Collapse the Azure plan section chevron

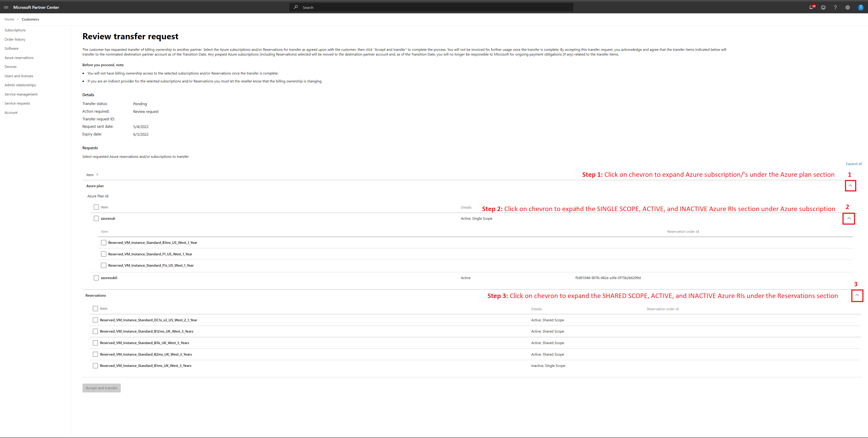pyautogui.click(x=850, y=186)
